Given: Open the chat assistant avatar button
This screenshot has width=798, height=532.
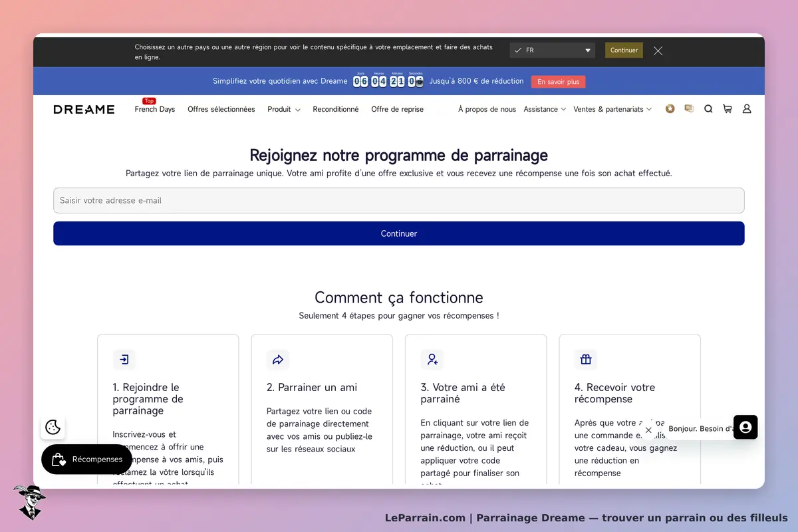Looking at the screenshot, I should [745, 427].
